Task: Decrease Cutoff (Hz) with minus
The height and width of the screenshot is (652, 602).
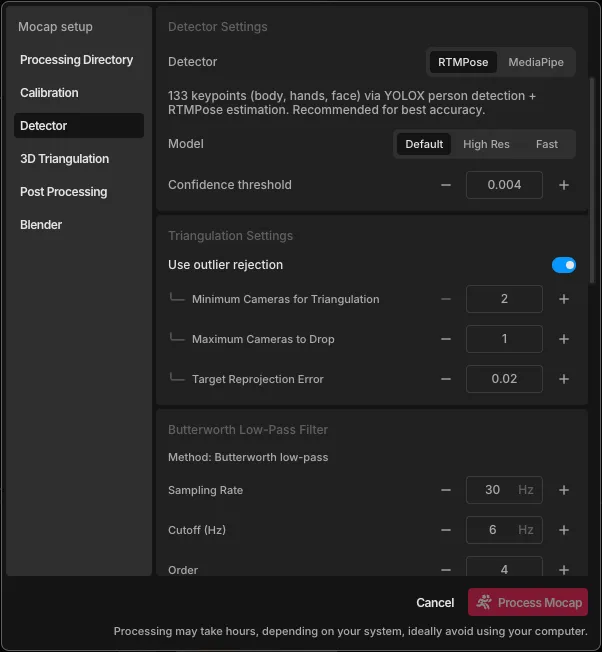Action: click(446, 530)
